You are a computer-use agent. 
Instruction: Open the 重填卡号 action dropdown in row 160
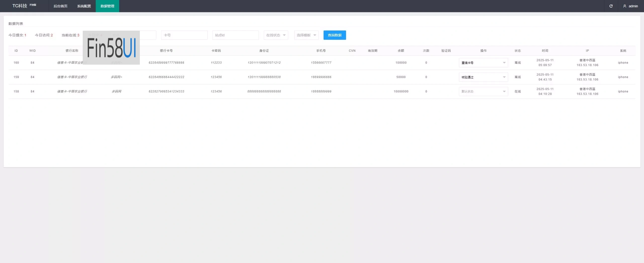click(x=483, y=63)
